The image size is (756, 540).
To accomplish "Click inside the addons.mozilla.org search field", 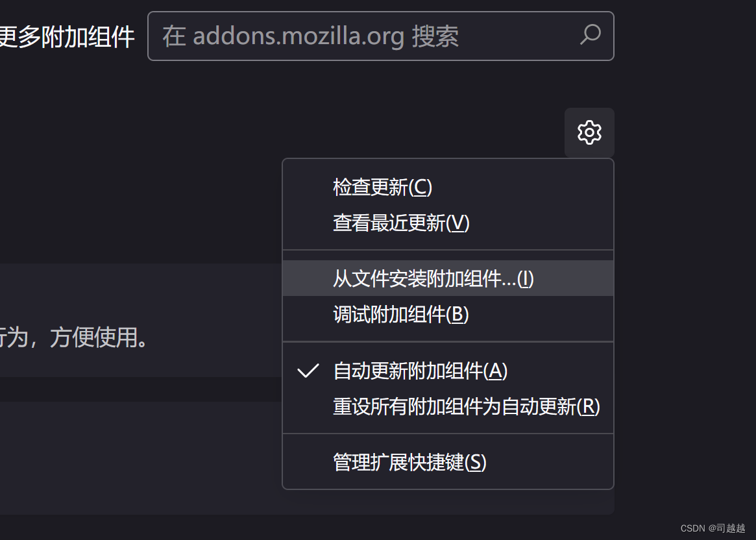I will point(357,36).
